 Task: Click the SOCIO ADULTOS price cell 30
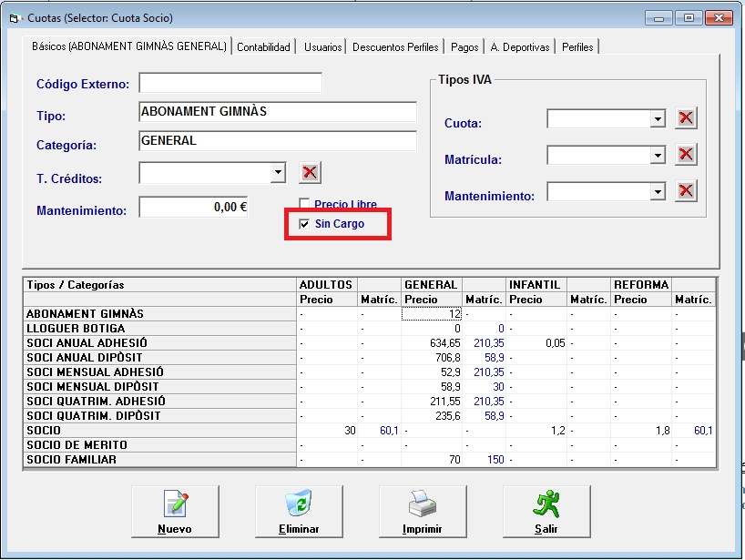click(x=327, y=431)
